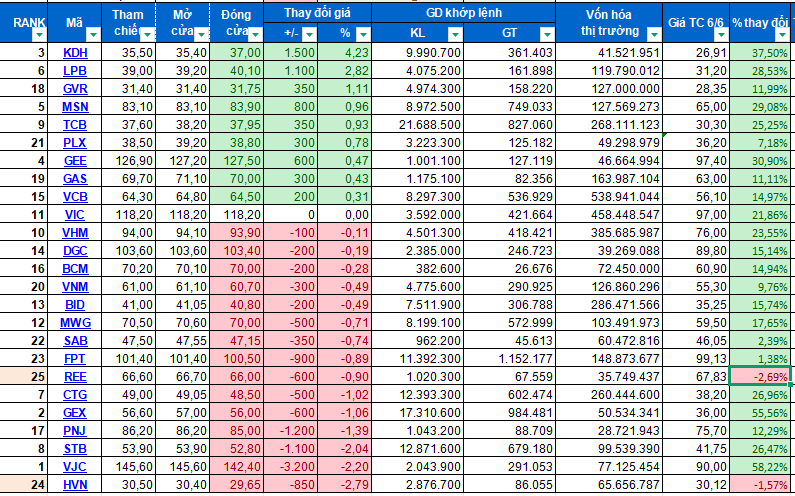Select the 0,00 percent cell for VIC
Image resolution: width=795 pixels, height=496 pixels.
coord(344,215)
